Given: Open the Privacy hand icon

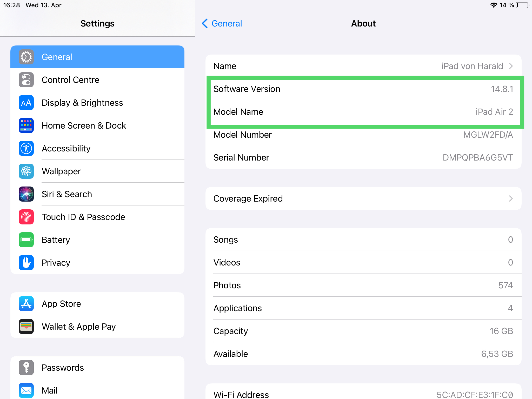Looking at the screenshot, I should [x=26, y=263].
